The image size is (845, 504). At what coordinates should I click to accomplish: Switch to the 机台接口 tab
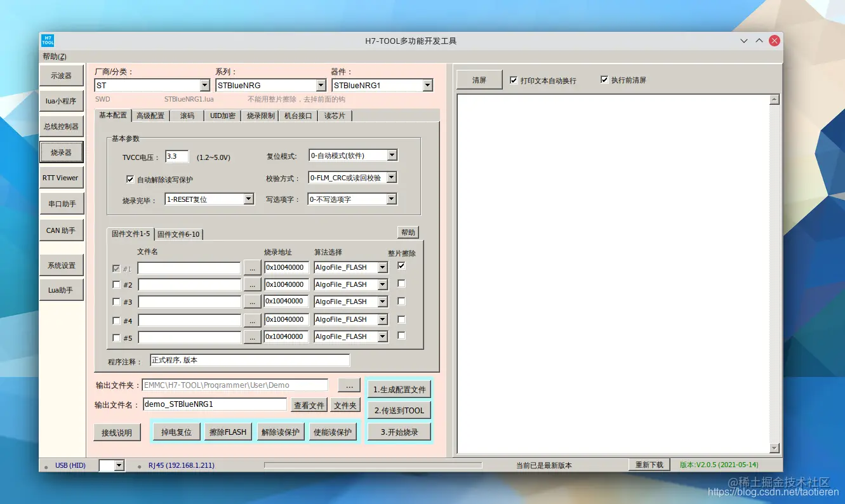(x=298, y=116)
